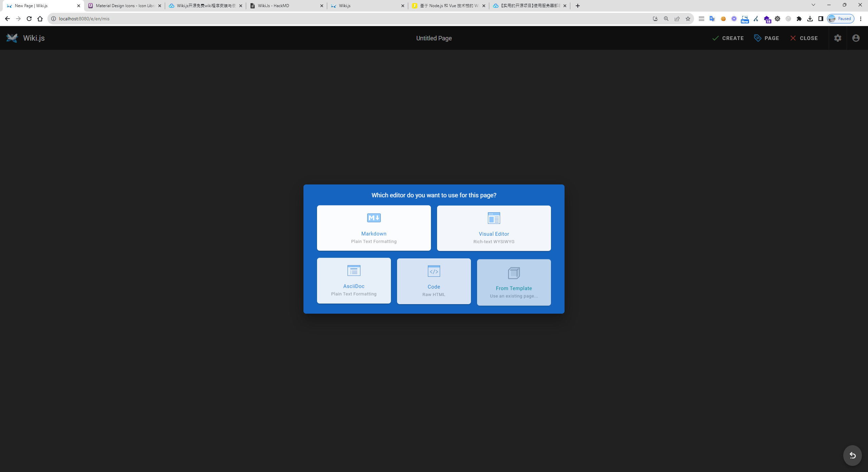Viewport: 868px width, 472px height.
Task: Open the user account avatar menu
Action: (x=856, y=38)
